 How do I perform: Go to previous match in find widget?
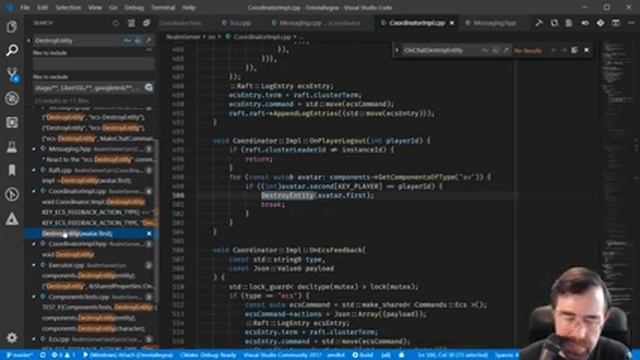click(x=553, y=50)
